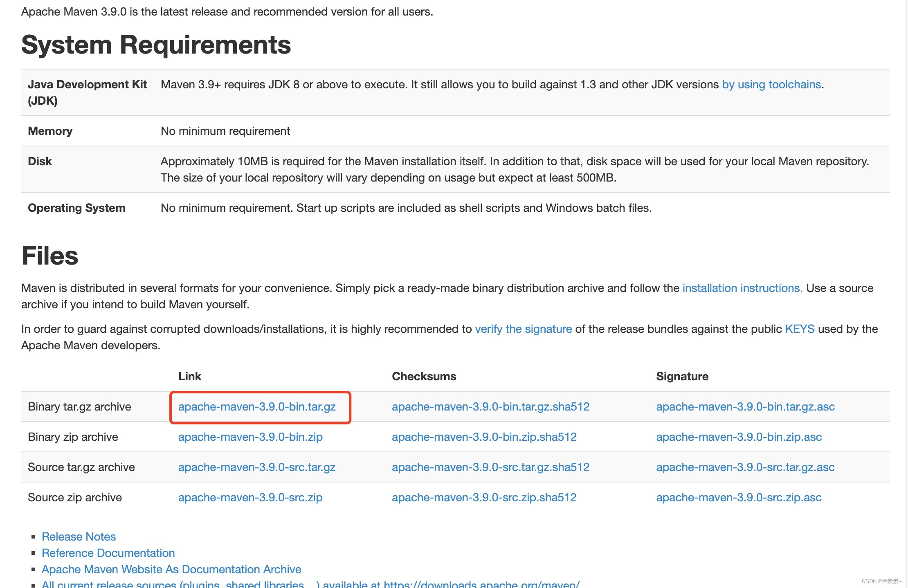Click the 'Apache Maven 3.9.0 is the latest release' sentence
The height and width of the screenshot is (588, 908).
(227, 11)
